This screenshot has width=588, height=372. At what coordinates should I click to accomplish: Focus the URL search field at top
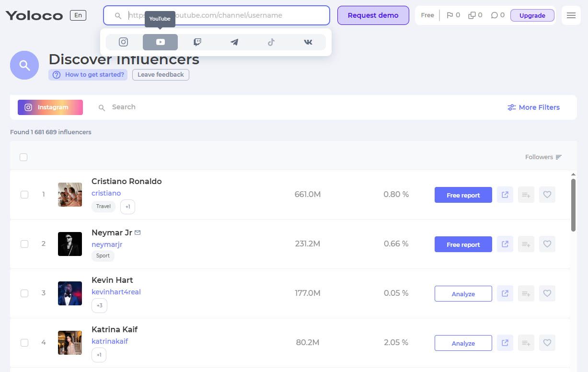coord(217,15)
